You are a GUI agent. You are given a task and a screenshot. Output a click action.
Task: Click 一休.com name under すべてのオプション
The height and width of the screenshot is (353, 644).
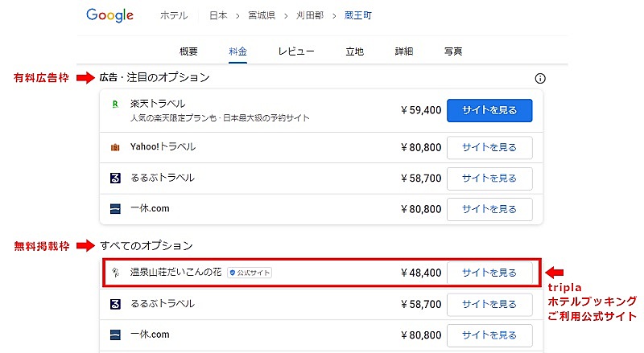tap(150, 335)
